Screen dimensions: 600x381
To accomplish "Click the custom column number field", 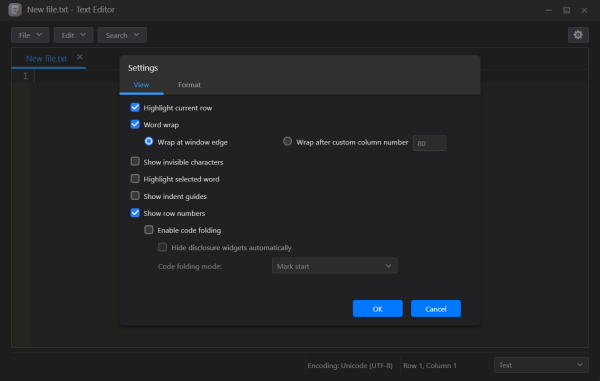I will point(429,143).
